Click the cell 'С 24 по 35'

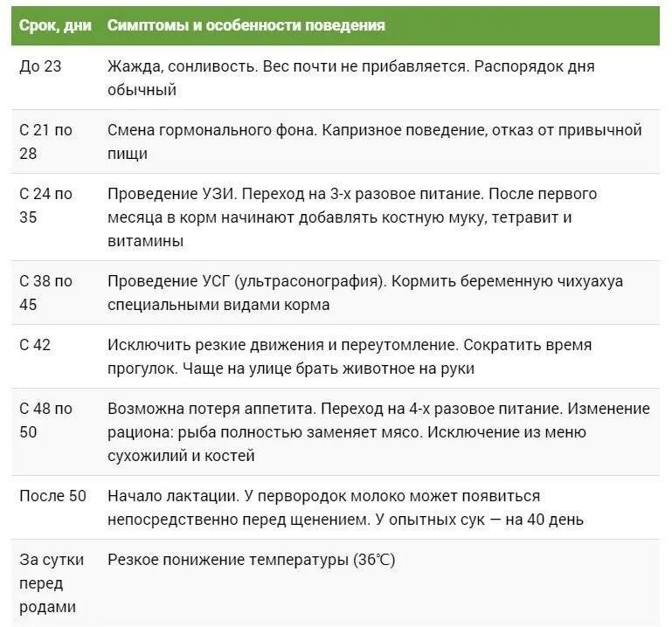pos(45,205)
